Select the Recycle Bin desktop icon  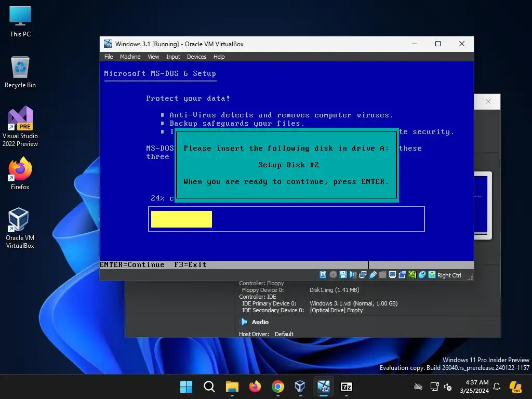click(20, 72)
